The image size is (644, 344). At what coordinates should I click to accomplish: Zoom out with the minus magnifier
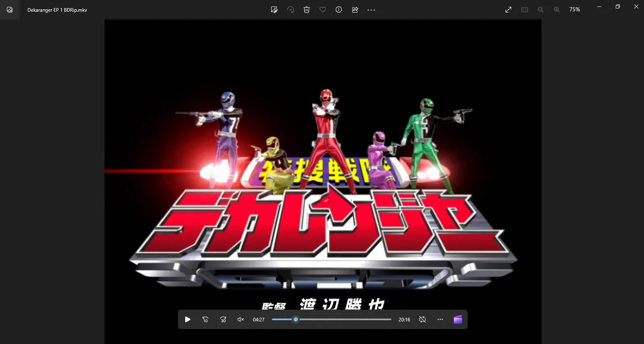(x=541, y=10)
